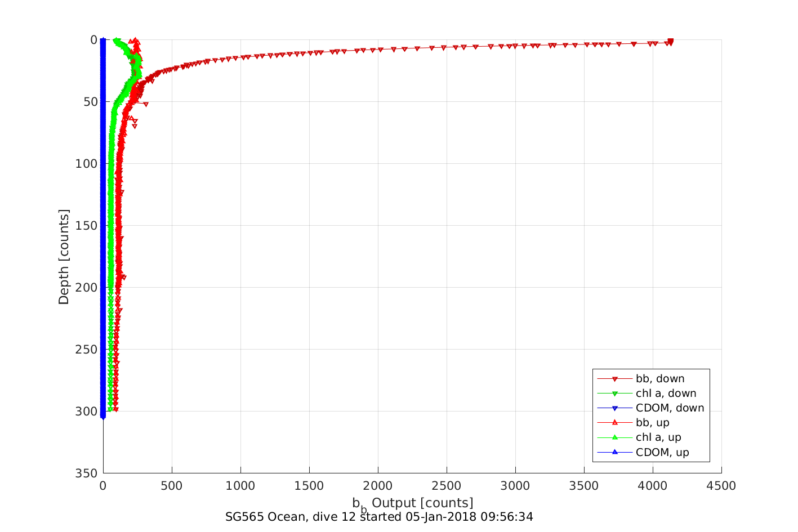Viewport: 798px width, 532px height.
Task: Click the plot title 'SG565 Ocean, dive 12'
Action: pyautogui.click(x=291, y=517)
